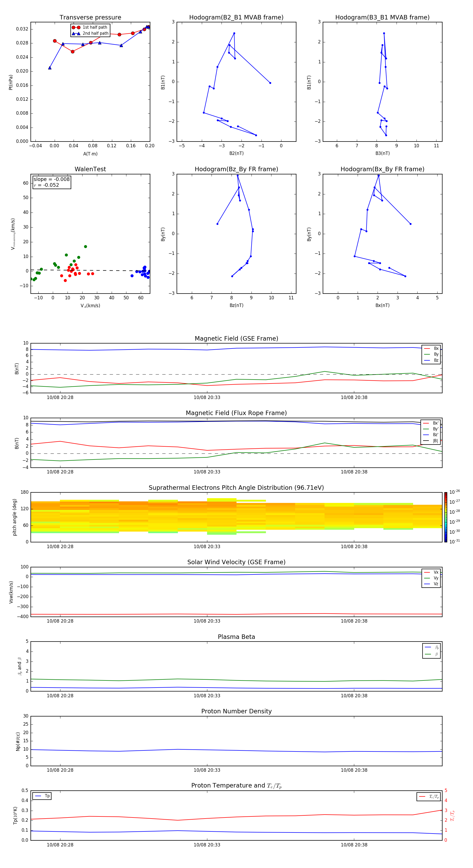473x868 pixels.
Task: Select the "β" legend entry in Plasma Beta
Action: click(431, 654)
